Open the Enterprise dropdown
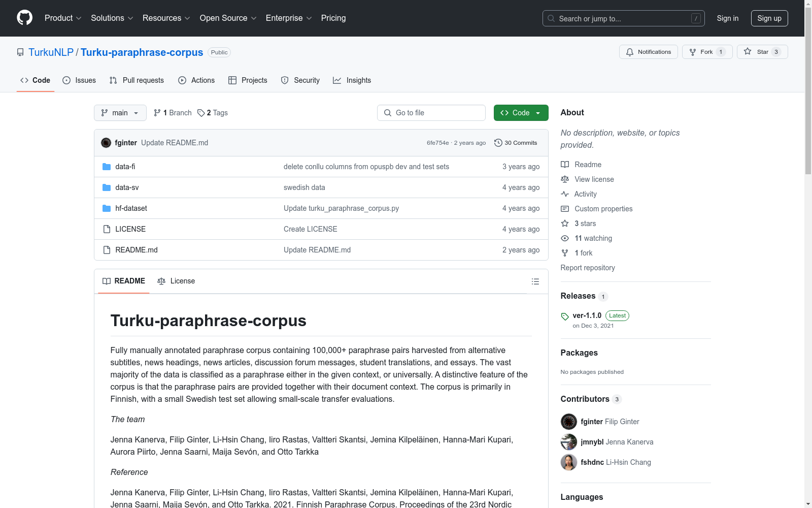The width and height of the screenshot is (812, 508). (289, 18)
